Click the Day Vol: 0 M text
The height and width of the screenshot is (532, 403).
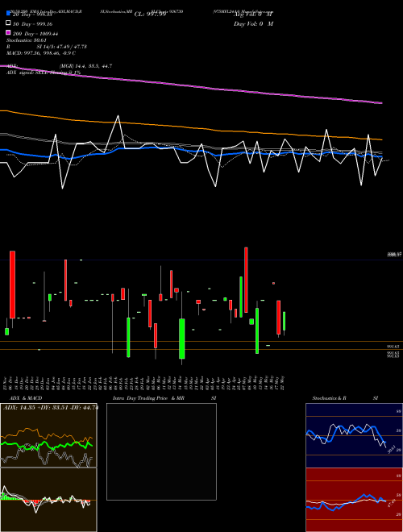253,23
